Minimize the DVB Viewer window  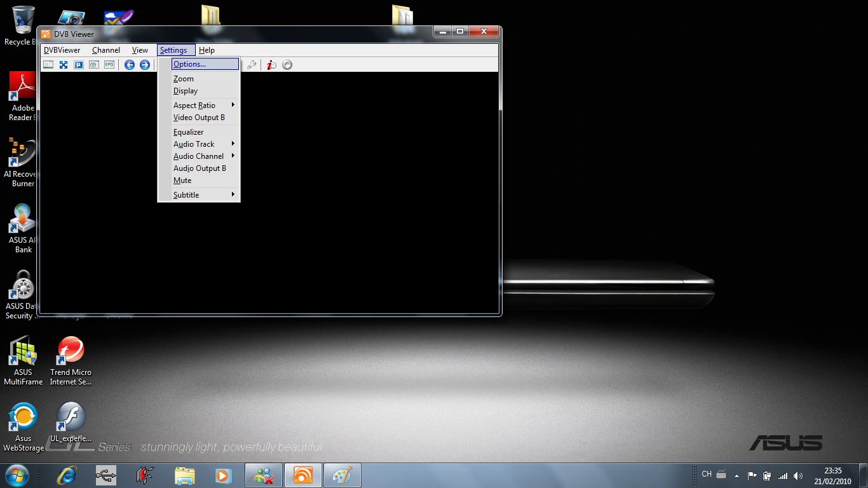(x=442, y=31)
